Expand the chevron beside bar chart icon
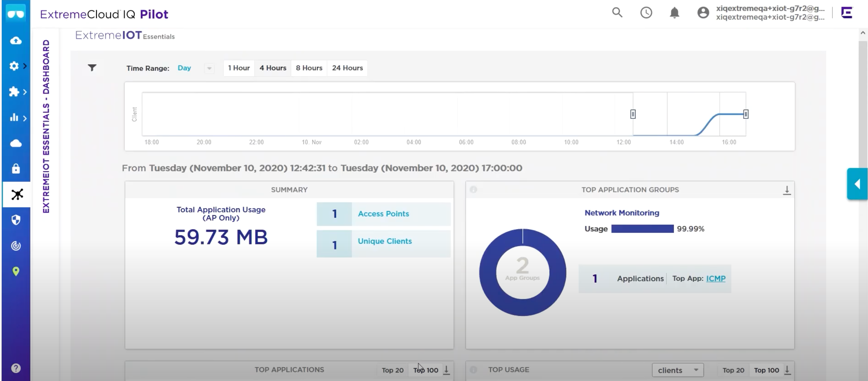The height and width of the screenshot is (381, 868). [25, 118]
